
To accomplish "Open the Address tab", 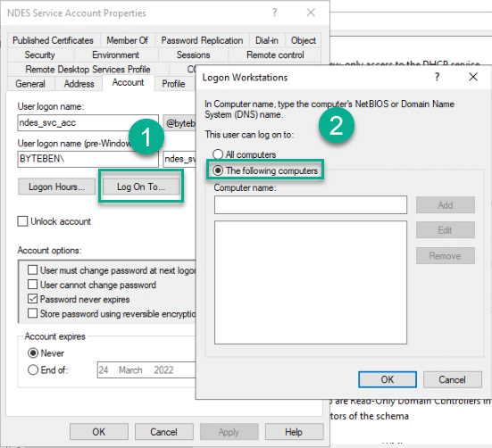I will [x=79, y=84].
